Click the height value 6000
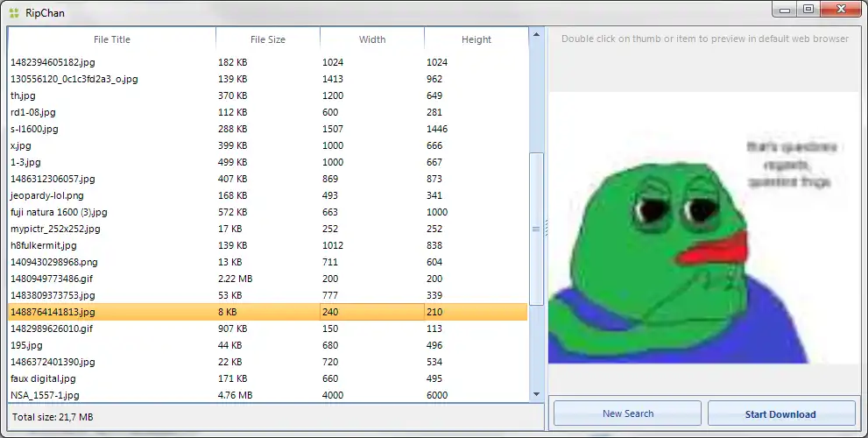The height and width of the screenshot is (438, 868). (x=437, y=395)
